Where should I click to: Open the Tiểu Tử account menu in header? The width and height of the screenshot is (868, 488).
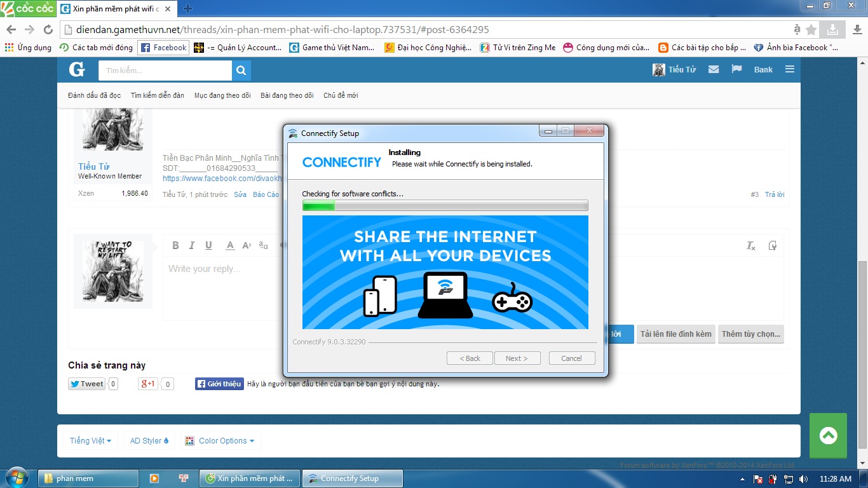tap(674, 70)
